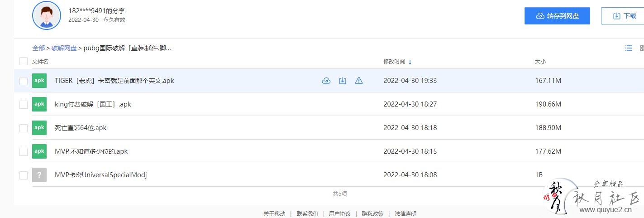Open 联系我们 footer link
The width and height of the screenshot is (644, 218).
[307, 214]
